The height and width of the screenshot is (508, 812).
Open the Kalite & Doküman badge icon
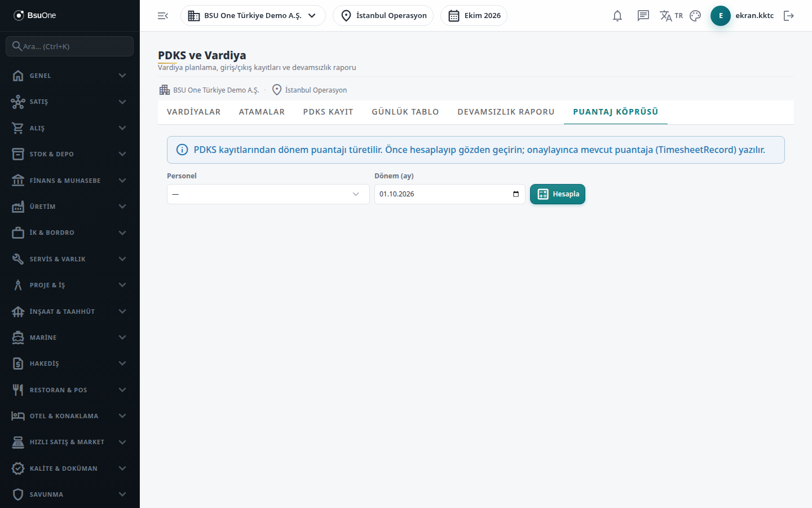coord(18,468)
